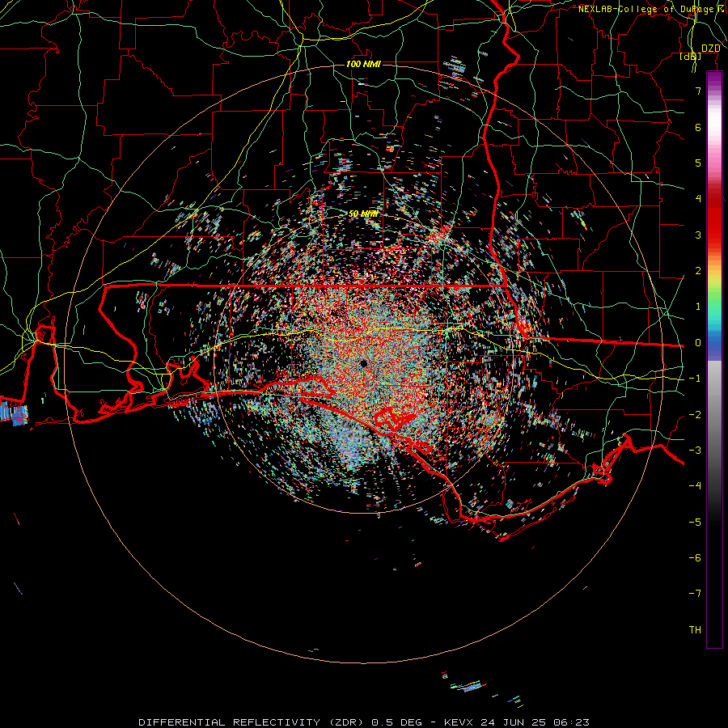Click the 'TH' label on the color scale

(x=695, y=630)
